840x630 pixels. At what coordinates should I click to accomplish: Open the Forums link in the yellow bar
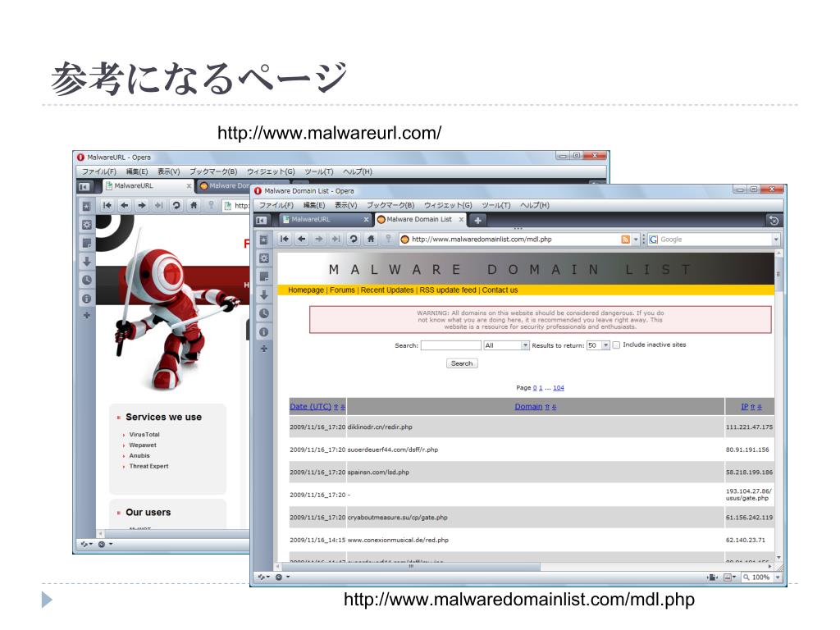coord(342,290)
